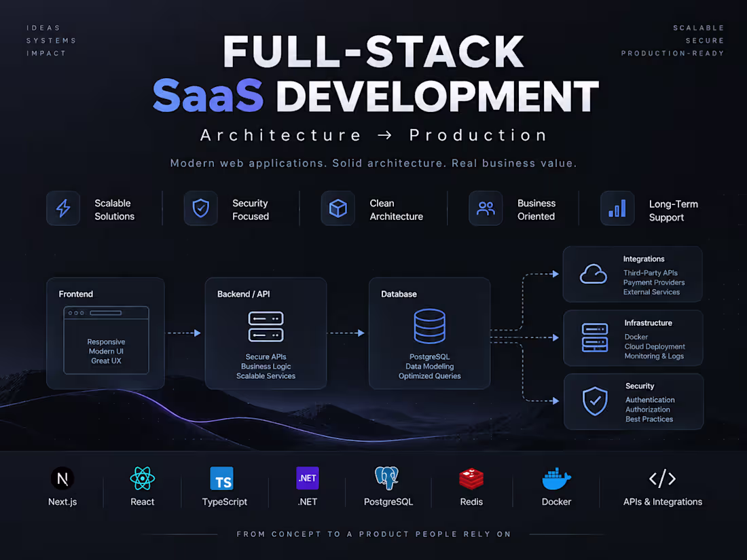The height and width of the screenshot is (560, 747).
Task: Click the Docker whale logo
Action: point(556,479)
